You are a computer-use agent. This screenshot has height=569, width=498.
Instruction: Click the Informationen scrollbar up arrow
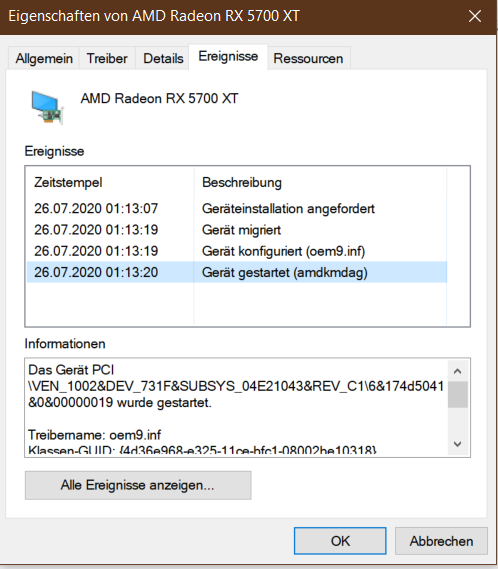[457, 371]
